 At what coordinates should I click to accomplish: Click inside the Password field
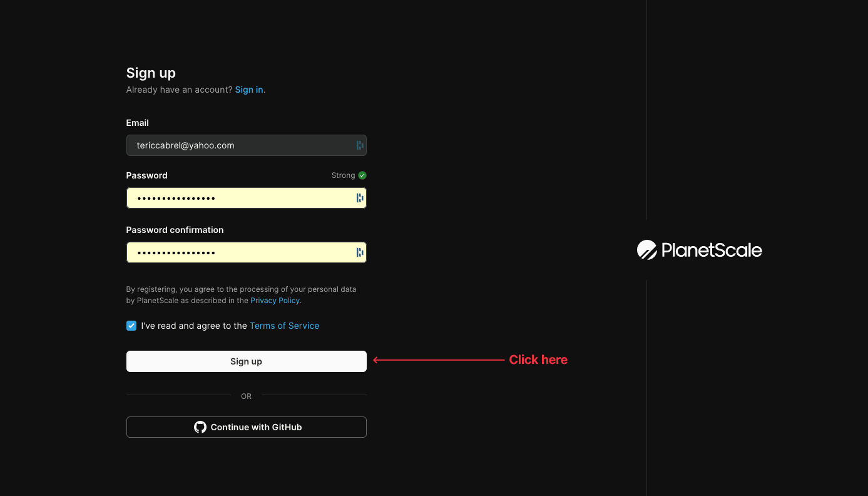[238, 197]
